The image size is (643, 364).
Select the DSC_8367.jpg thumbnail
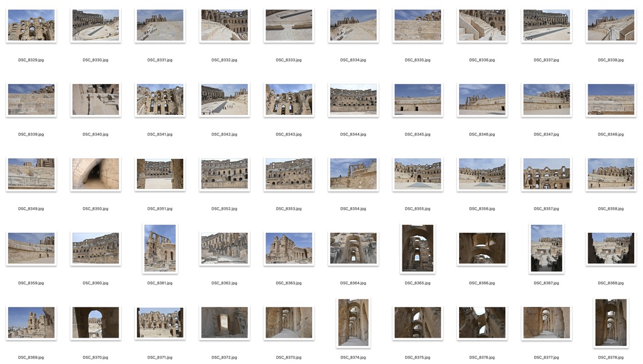point(546,248)
